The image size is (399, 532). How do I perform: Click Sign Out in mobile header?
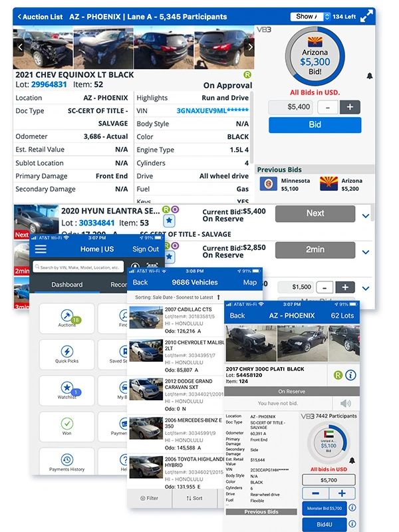pos(146,249)
